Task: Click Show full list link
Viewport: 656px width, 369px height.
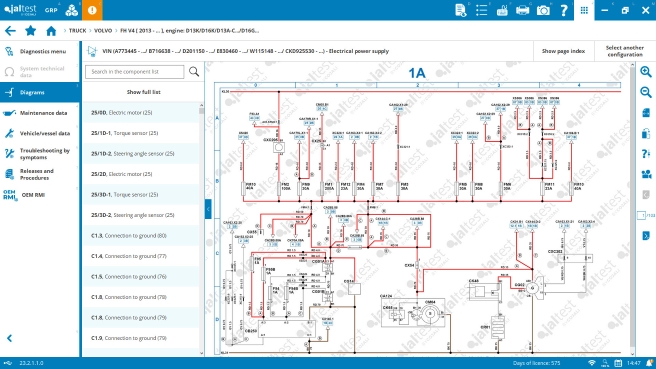Action: coord(144,92)
